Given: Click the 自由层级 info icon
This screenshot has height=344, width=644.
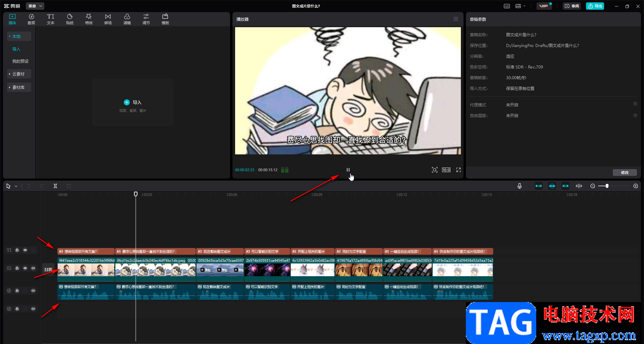Looking at the screenshot, I should (635, 115).
